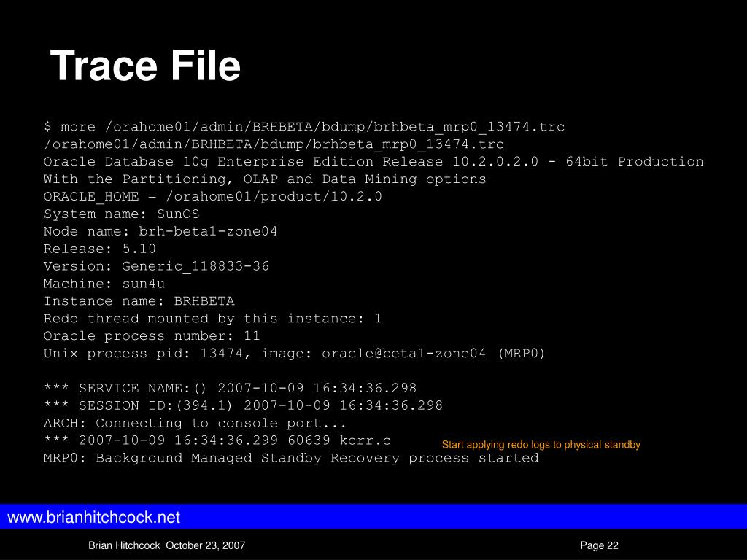Viewport: 747px width, 560px height.
Task: Click the 'Version: Generic_118833-36' line
Action: [x=156, y=266]
